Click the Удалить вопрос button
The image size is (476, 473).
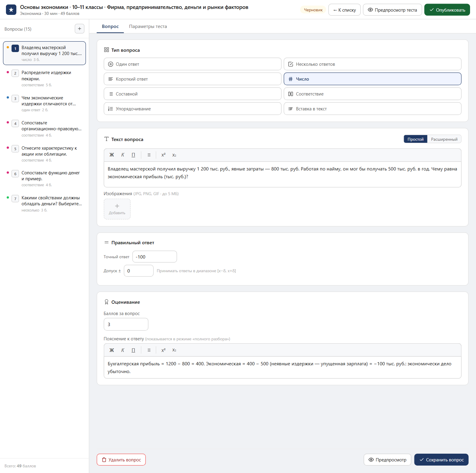(x=121, y=460)
